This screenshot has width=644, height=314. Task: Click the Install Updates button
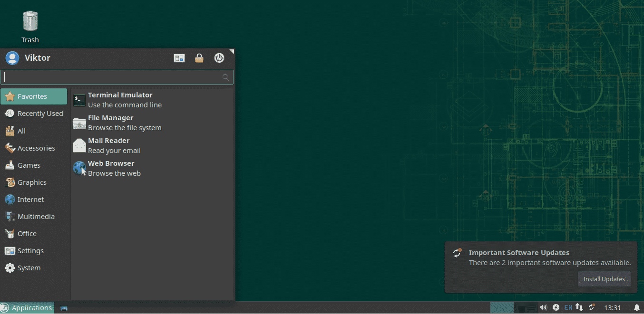pos(604,279)
